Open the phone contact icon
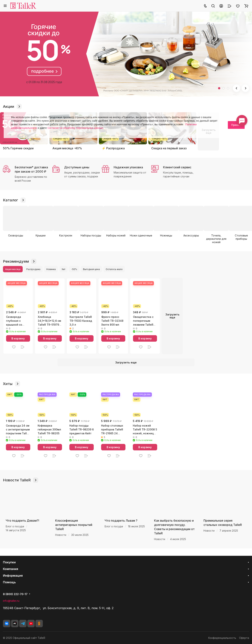Viewport: 252px width, 644px height. pos(205,6)
